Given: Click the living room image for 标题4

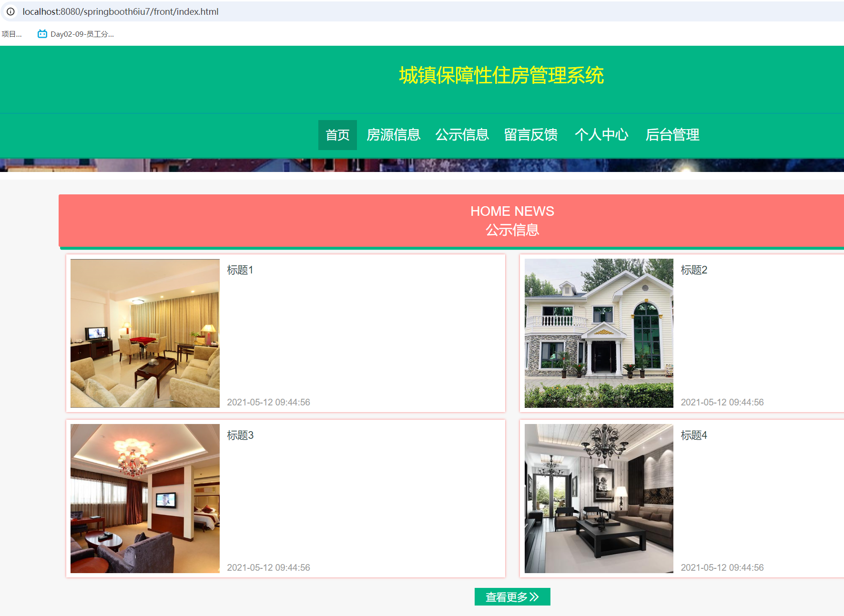Looking at the screenshot, I should [599, 498].
